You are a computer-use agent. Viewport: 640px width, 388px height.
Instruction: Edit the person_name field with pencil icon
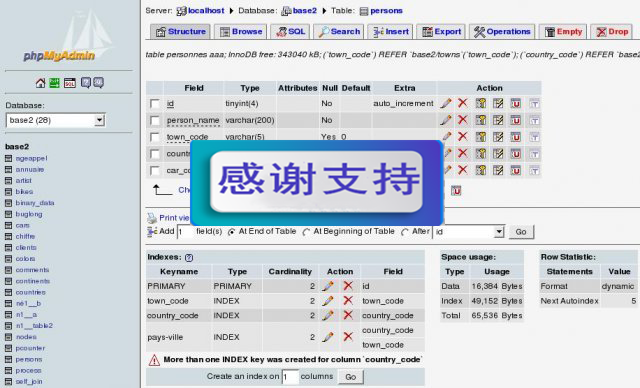click(446, 120)
